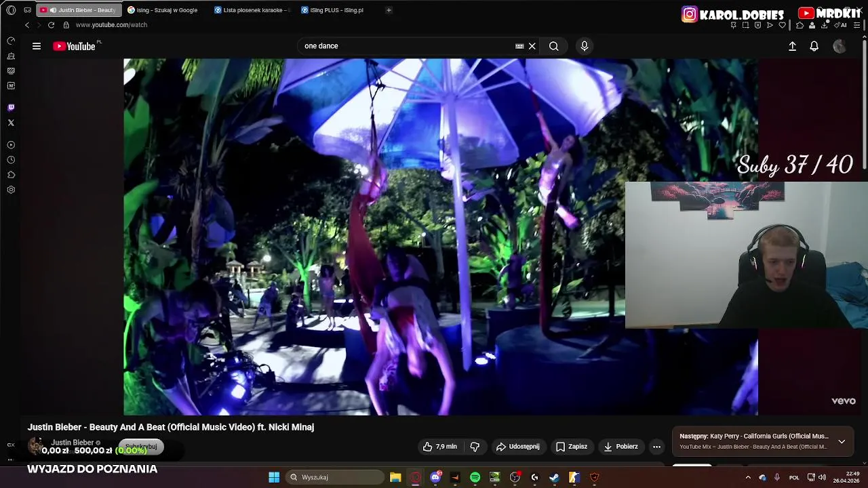Viewport: 868px width, 488px height.
Task: Click the Wyszukaj taskbar search box
Action: [x=335, y=477]
